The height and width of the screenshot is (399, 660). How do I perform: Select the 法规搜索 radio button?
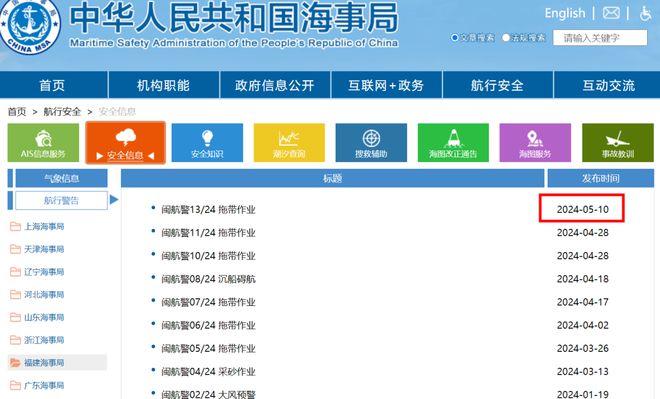[x=506, y=38]
